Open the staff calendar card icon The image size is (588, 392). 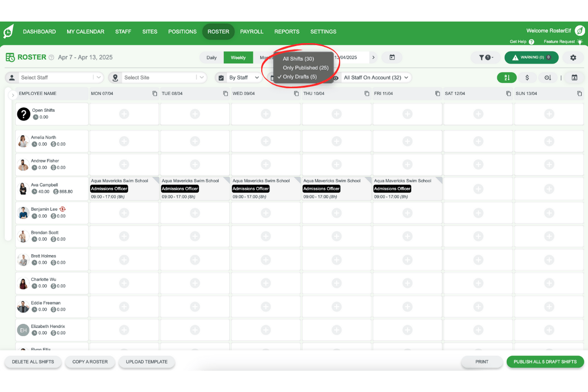[x=573, y=77]
